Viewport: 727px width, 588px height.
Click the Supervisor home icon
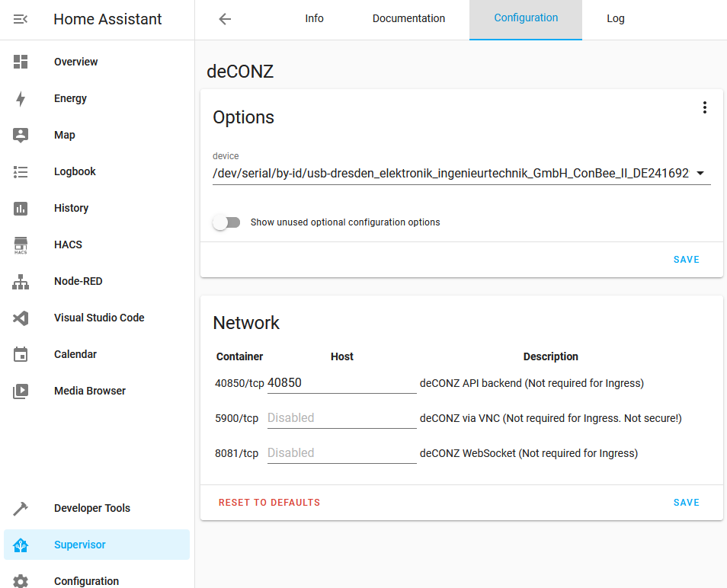[21, 545]
